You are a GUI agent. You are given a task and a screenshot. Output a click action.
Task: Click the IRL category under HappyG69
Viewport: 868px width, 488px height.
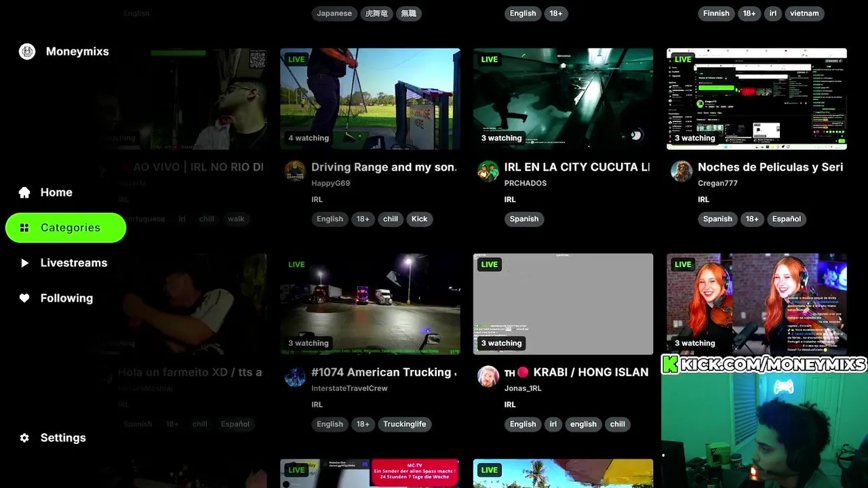point(317,199)
